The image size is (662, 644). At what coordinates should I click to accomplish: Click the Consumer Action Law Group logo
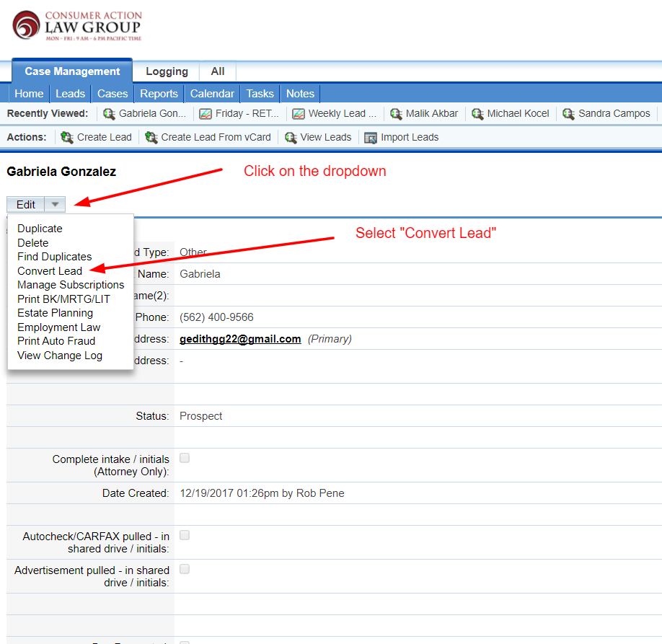click(77, 26)
